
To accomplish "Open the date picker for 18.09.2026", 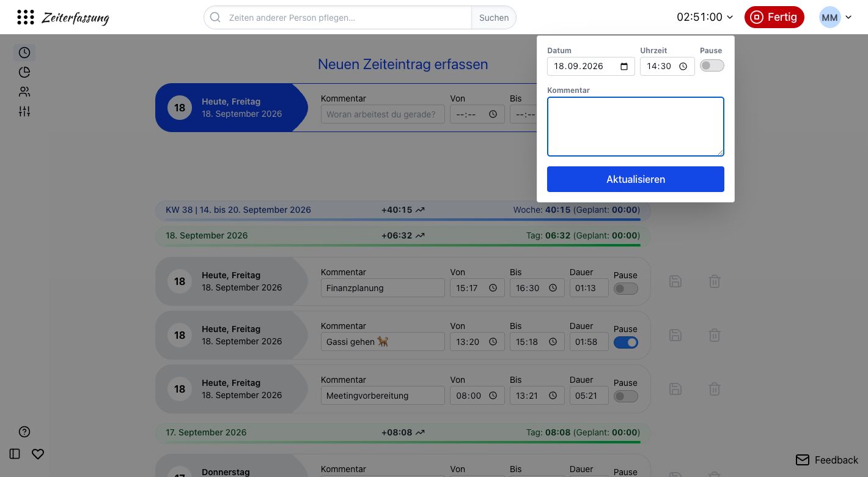I will tap(623, 66).
